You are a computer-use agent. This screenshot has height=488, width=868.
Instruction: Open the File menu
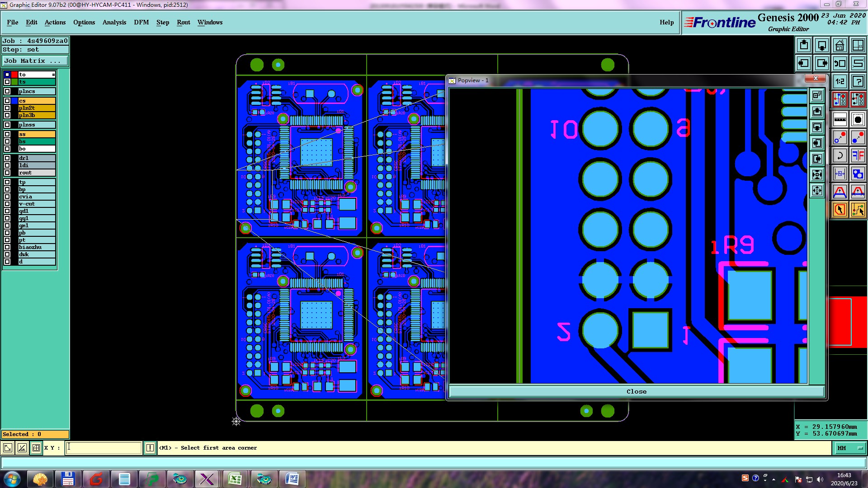pyautogui.click(x=13, y=22)
